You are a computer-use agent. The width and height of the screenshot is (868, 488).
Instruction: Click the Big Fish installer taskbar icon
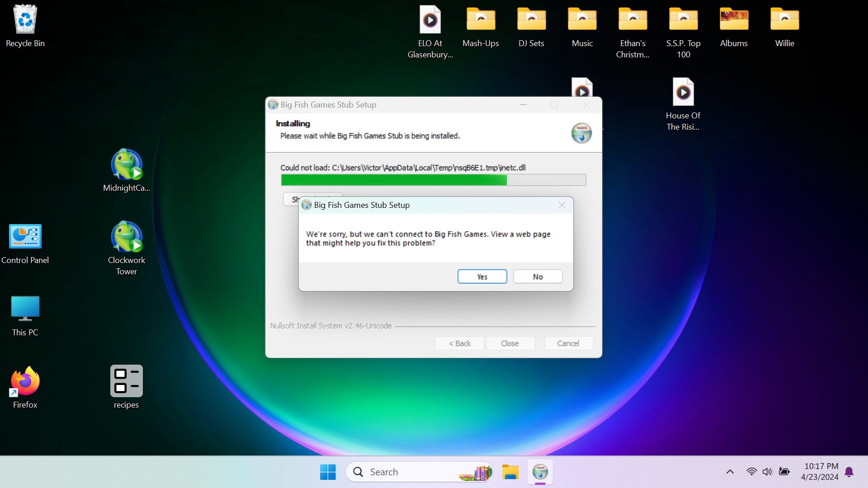click(x=540, y=472)
